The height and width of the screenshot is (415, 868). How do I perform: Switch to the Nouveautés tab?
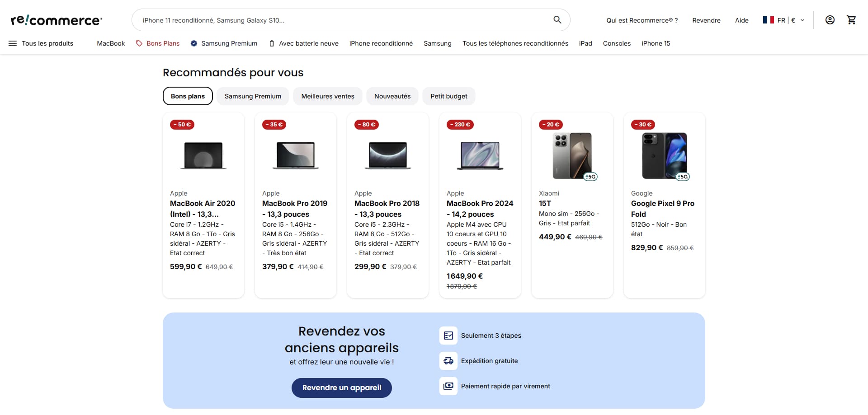click(x=392, y=96)
